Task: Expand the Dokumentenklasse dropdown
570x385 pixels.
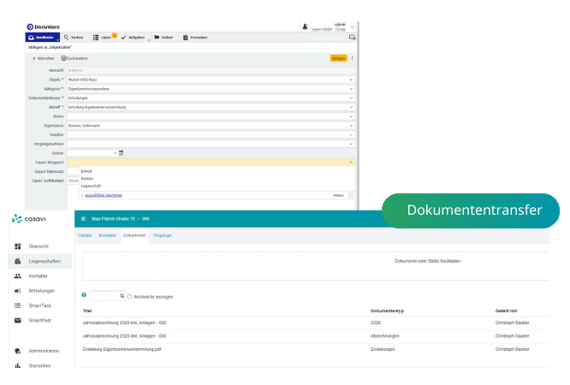Action: tap(351, 98)
